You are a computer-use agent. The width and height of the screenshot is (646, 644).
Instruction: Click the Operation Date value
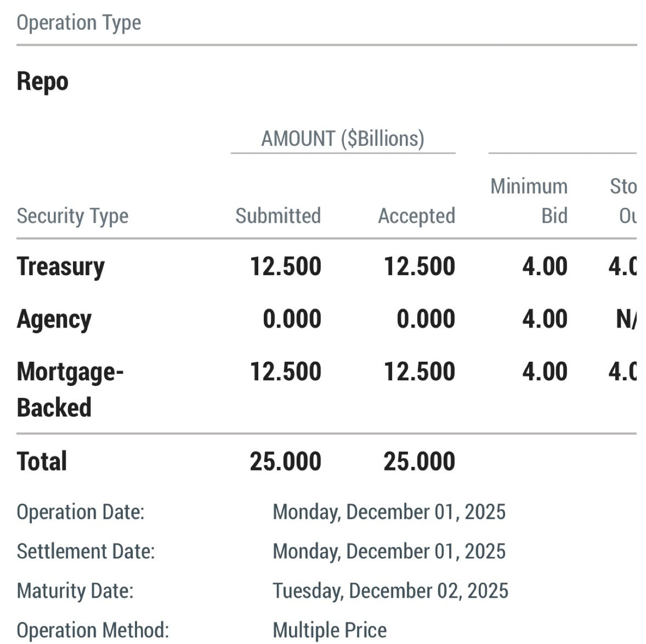389,512
